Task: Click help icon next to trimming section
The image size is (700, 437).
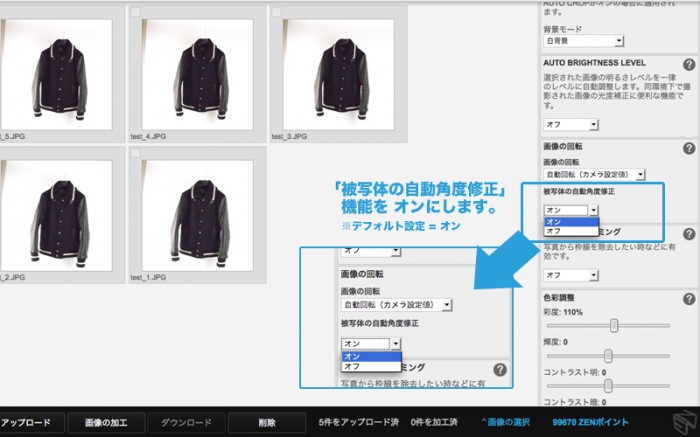Action: pyautogui.click(x=688, y=234)
